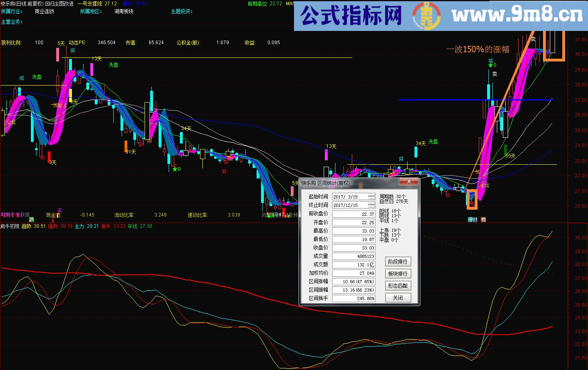
Task: Click the 强势: 30.18 indicator readout
Action: tap(60, 226)
